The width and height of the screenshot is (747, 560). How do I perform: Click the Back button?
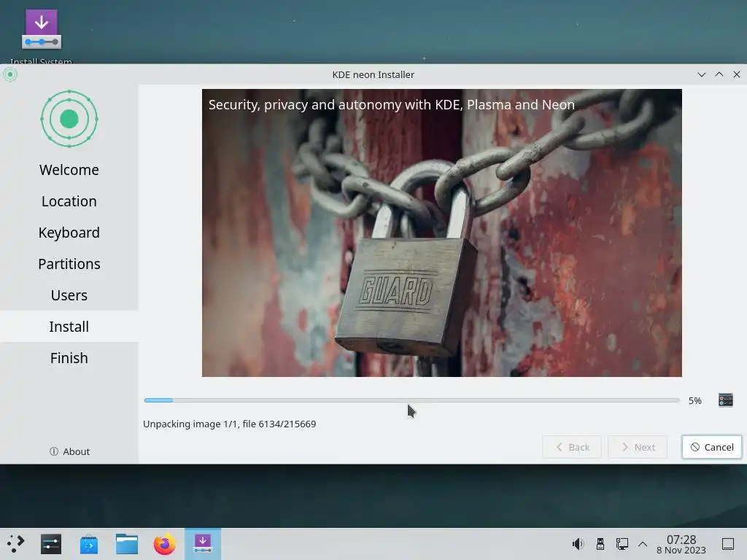(572, 447)
